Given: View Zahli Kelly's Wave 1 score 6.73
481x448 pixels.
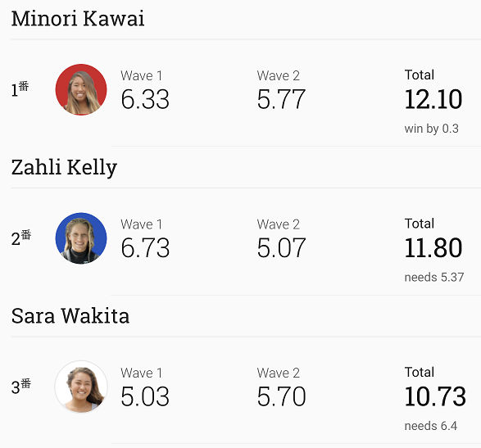Looking at the screenshot, I should tap(145, 248).
